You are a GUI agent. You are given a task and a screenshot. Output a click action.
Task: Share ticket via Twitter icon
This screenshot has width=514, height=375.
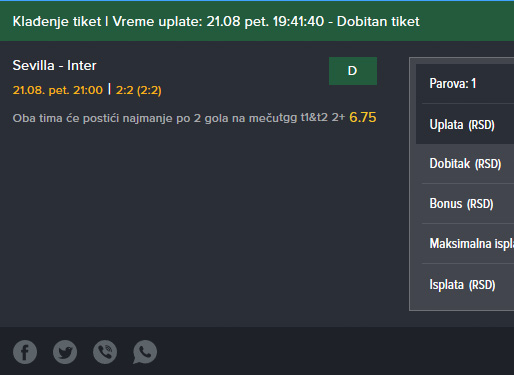pos(65,352)
